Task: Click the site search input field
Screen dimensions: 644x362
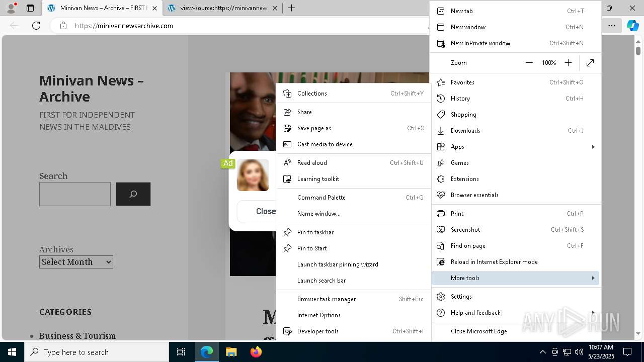Action: pyautogui.click(x=75, y=194)
